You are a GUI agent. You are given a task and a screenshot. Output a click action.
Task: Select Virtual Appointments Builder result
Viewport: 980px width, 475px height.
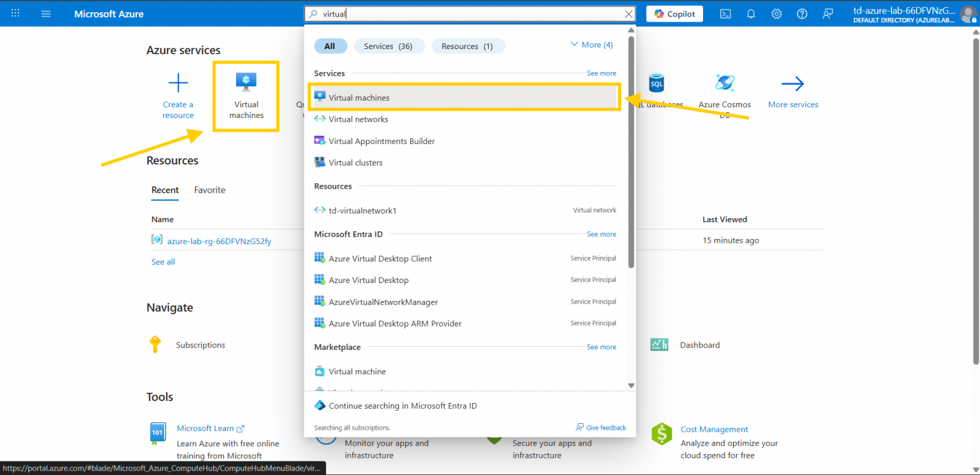click(464, 141)
